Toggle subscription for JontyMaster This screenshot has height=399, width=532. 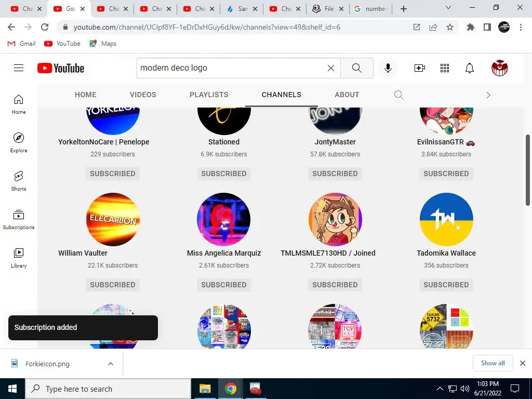click(335, 174)
